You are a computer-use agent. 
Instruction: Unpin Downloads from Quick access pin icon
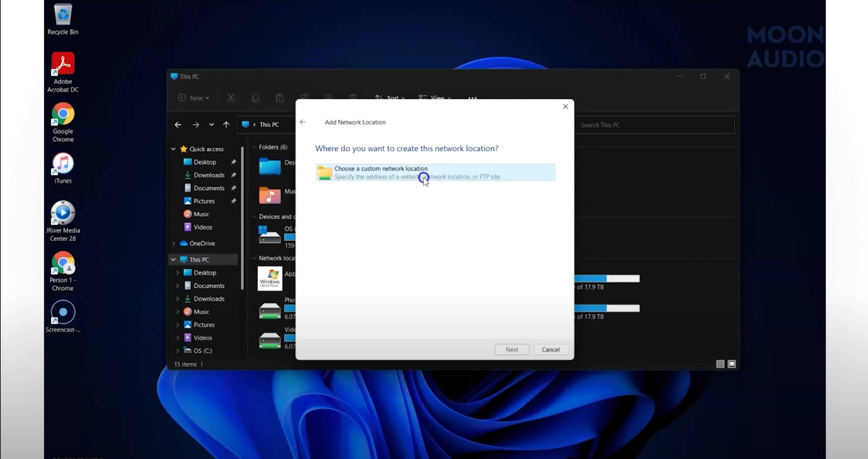click(233, 175)
